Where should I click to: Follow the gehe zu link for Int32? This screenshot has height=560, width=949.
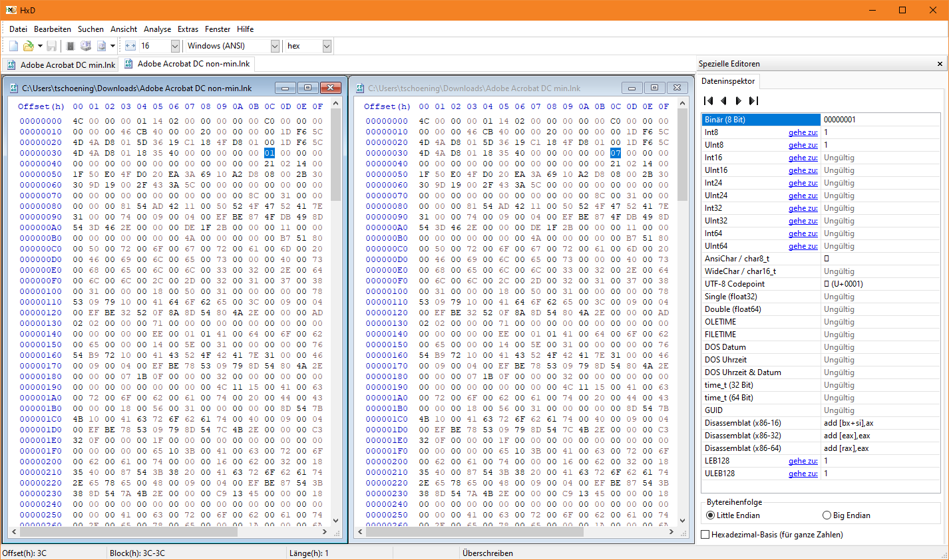[x=803, y=208]
